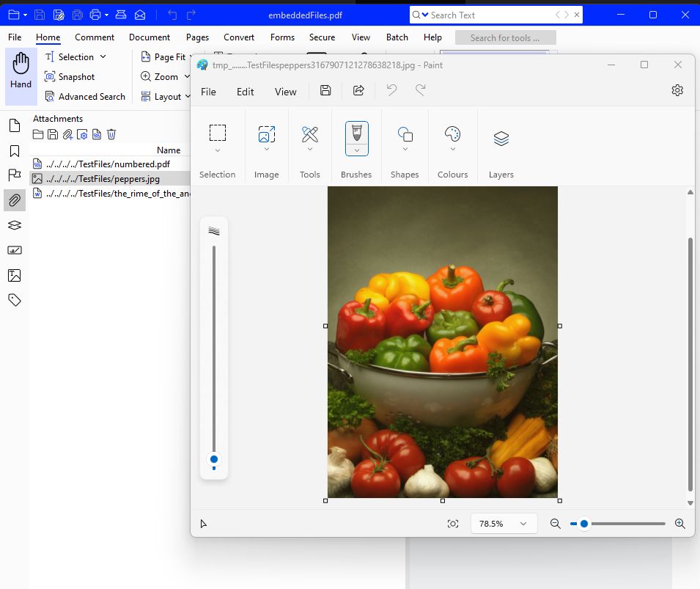Click the Search for tools field

pyautogui.click(x=505, y=38)
